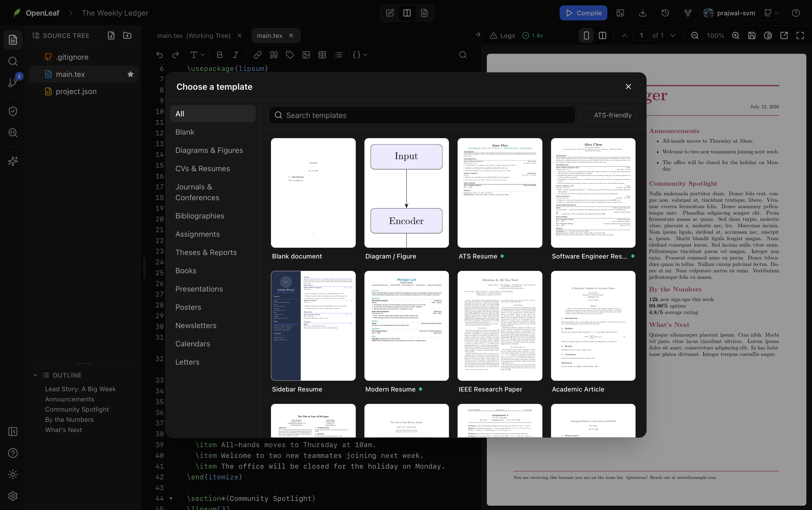Toggle the preview dark mode icon

click(768, 35)
